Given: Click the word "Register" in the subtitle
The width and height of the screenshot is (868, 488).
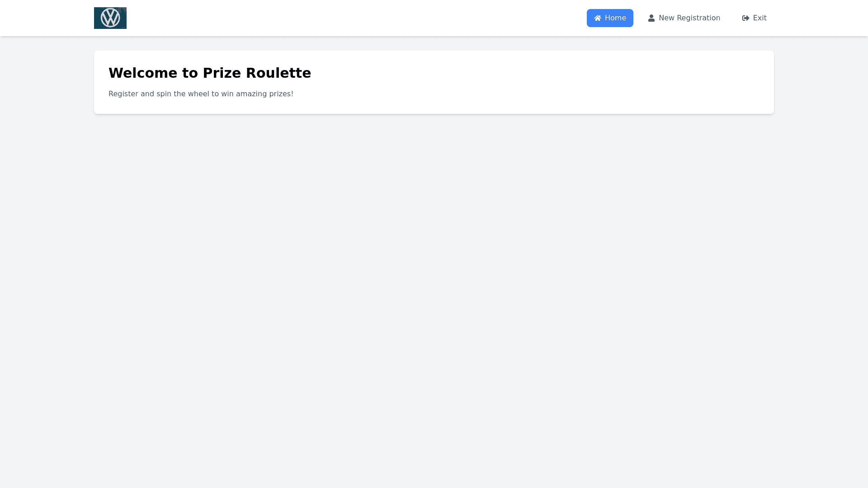Looking at the screenshot, I should pos(123,94).
